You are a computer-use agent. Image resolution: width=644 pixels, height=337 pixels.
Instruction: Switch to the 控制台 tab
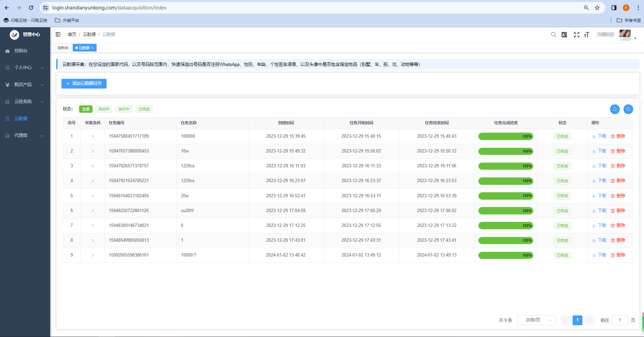tap(63, 48)
